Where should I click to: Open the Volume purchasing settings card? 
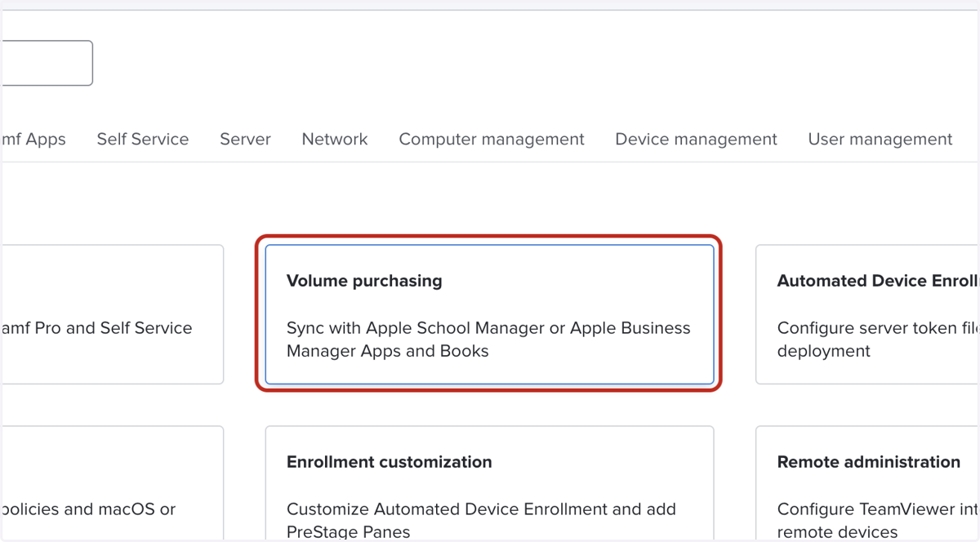click(489, 314)
